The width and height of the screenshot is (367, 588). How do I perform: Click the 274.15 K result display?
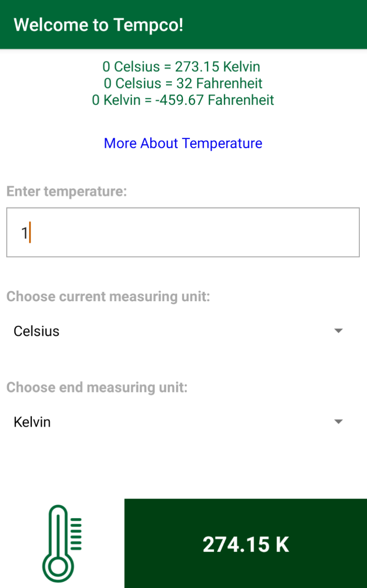(x=246, y=544)
